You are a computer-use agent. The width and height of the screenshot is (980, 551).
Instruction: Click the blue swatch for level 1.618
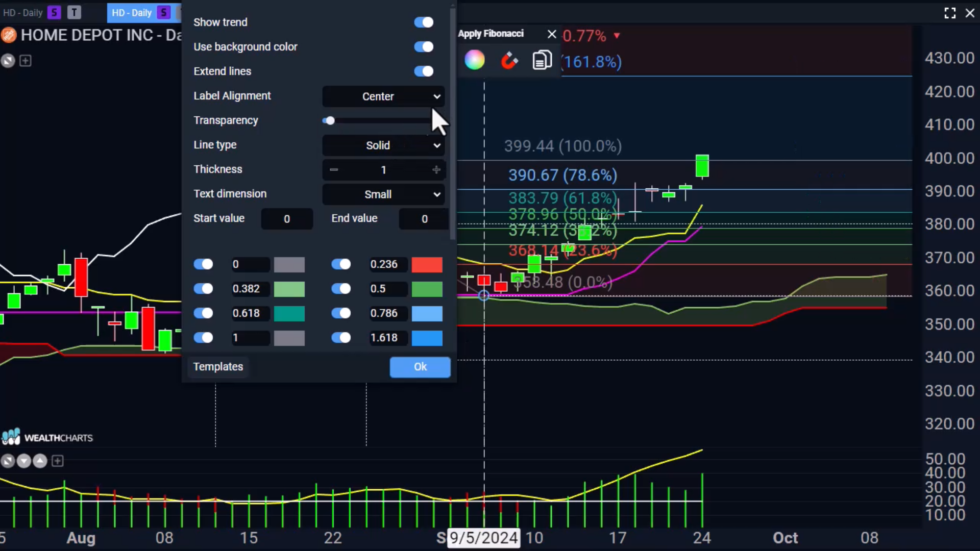point(427,338)
